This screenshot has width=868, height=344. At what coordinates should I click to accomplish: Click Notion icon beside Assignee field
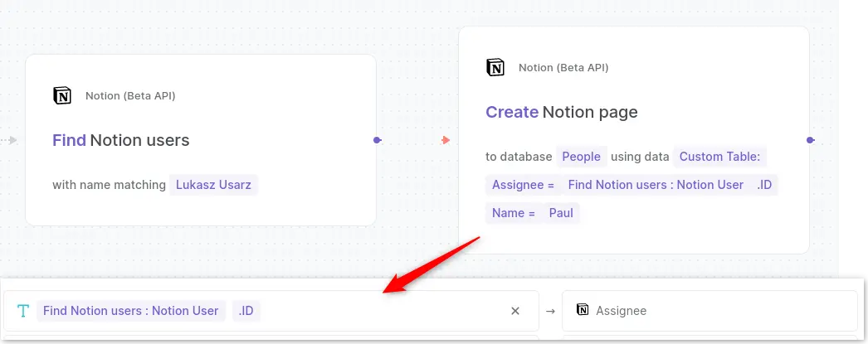tap(583, 310)
